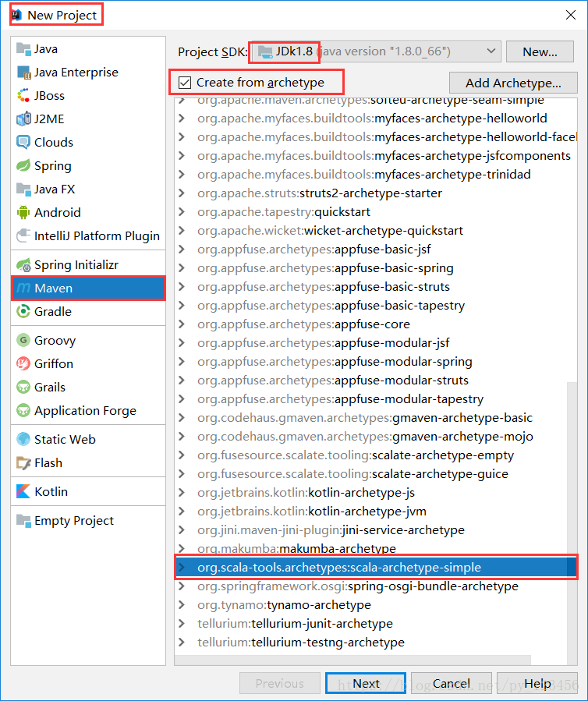588x701 pixels.
Task: Expand org.apache.tapestry:quickstart node
Action: [182, 211]
